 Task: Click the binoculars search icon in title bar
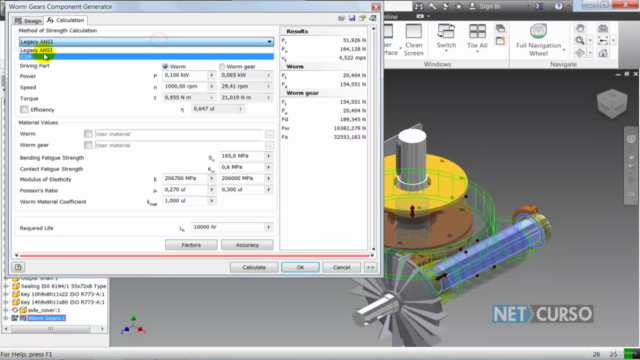419,6
